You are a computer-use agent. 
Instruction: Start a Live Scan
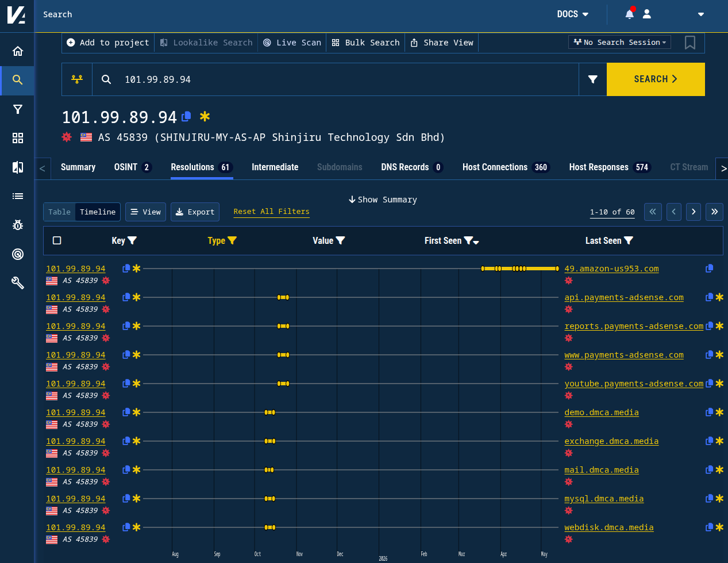(x=292, y=43)
